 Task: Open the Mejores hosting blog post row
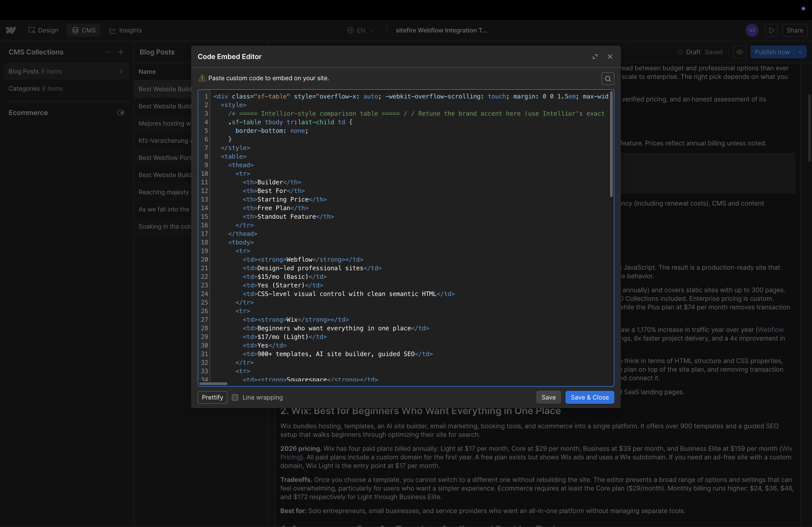pos(165,123)
